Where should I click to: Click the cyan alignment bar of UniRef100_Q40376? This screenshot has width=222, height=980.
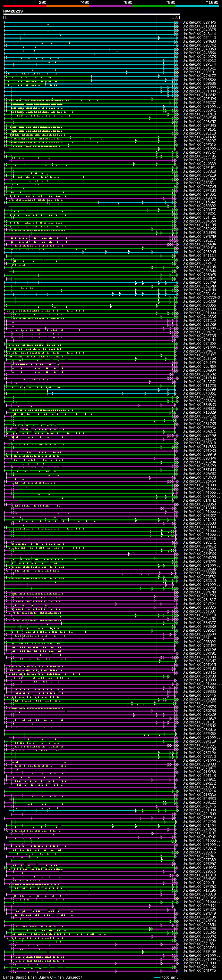92,57
